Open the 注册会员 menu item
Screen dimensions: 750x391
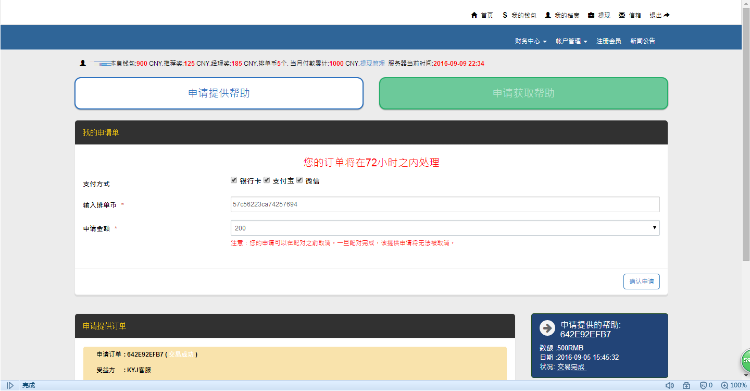click(x=608, y=41)
